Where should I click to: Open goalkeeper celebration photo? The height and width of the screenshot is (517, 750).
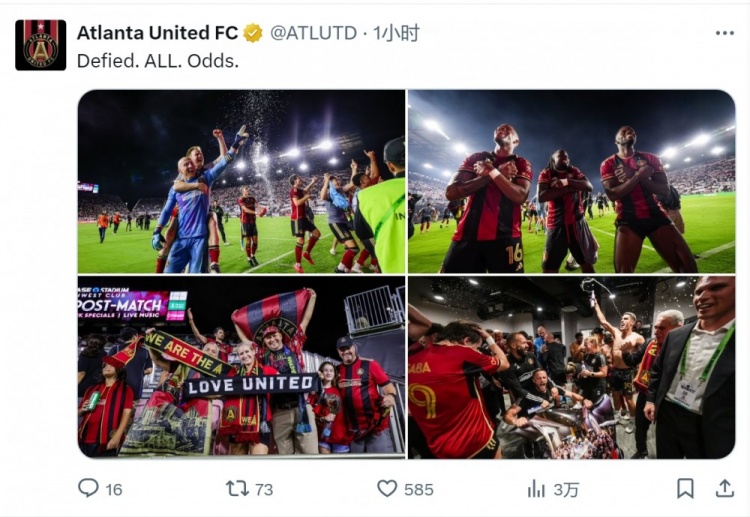pyautogui.click(x=242, y=181)
